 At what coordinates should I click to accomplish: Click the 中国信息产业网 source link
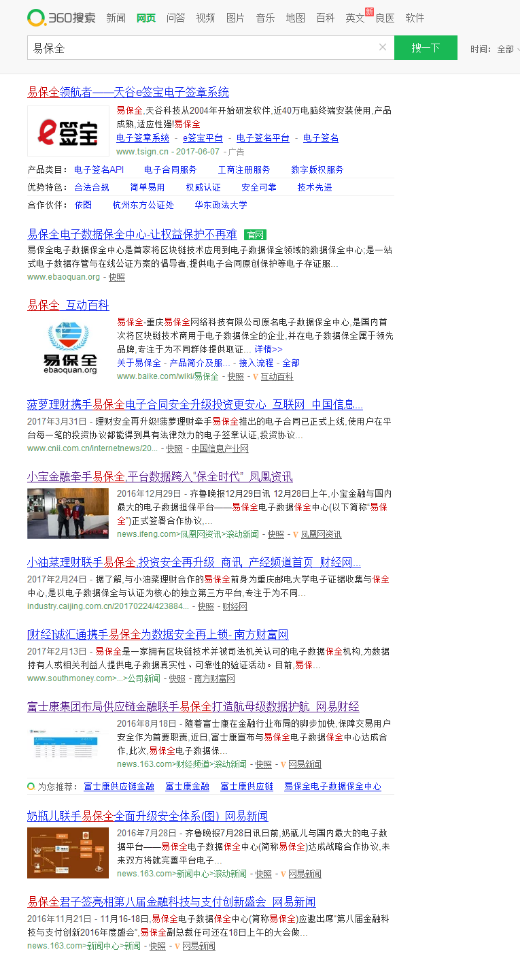[x=220, y=449]
